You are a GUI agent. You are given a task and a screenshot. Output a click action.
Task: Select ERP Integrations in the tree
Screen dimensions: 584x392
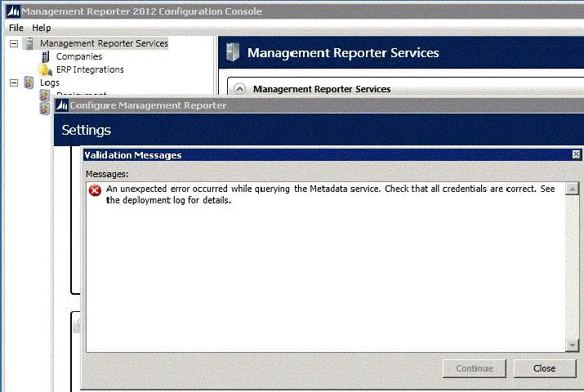90,69
